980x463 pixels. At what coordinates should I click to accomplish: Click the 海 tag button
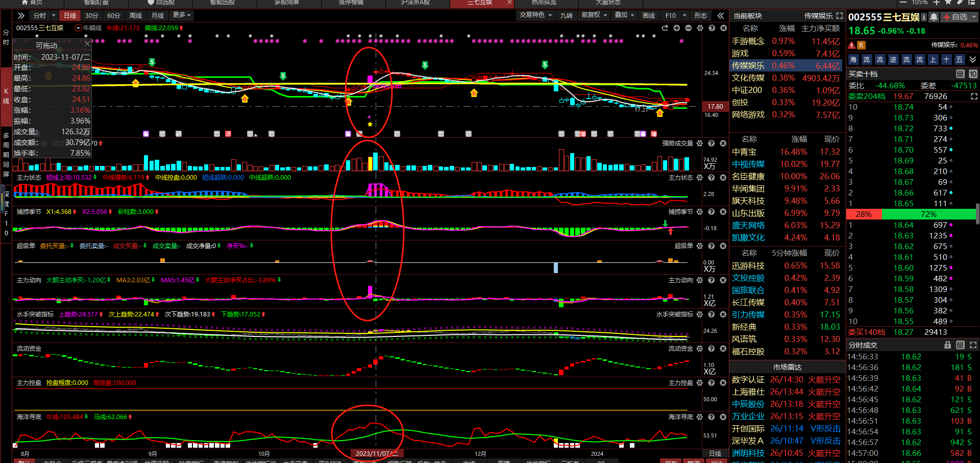853,60
